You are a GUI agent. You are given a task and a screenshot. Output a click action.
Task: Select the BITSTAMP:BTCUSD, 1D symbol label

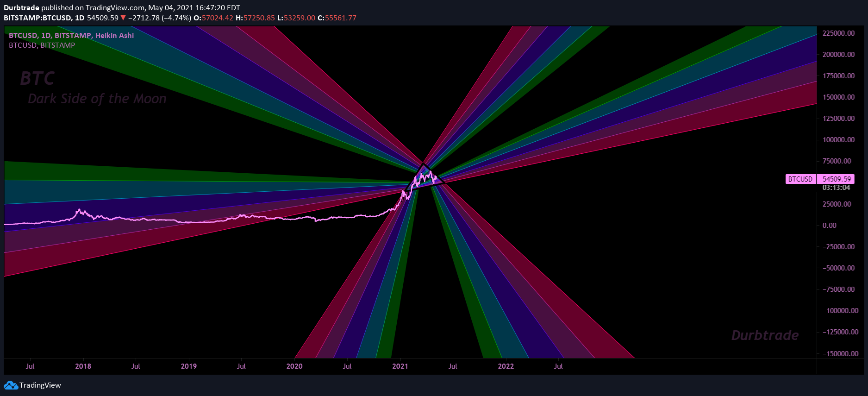(44, 18)
